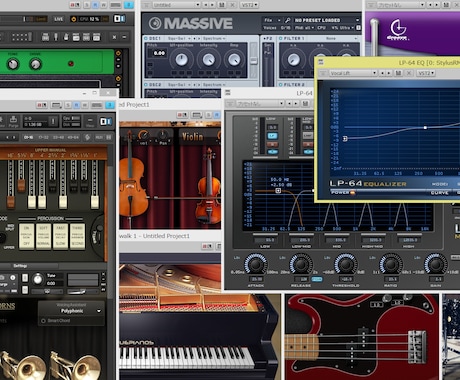This screenshot has height=380, width=460.
Task: Toggle the R button in the Guitar Rig window toolbar
Action: [x=95, y=5]
